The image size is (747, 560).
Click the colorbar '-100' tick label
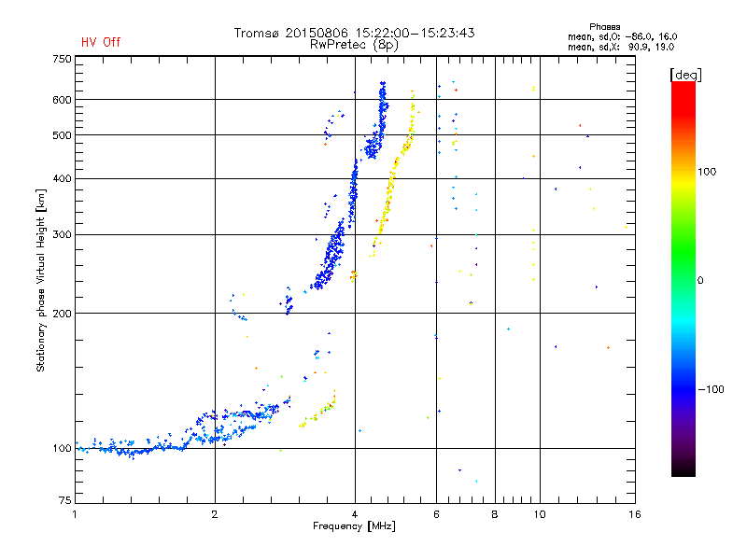pos(711,389)
